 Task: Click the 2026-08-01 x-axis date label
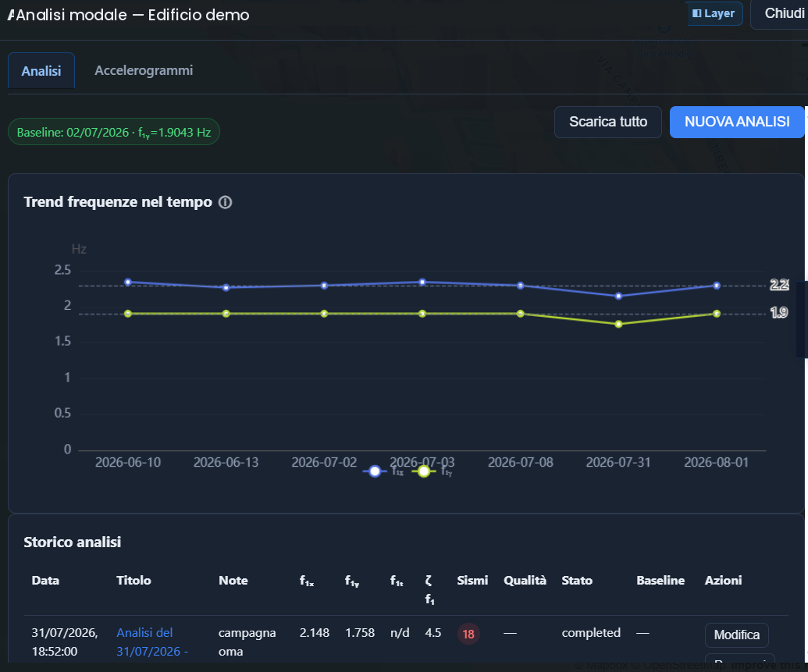[x=717, y=462]
